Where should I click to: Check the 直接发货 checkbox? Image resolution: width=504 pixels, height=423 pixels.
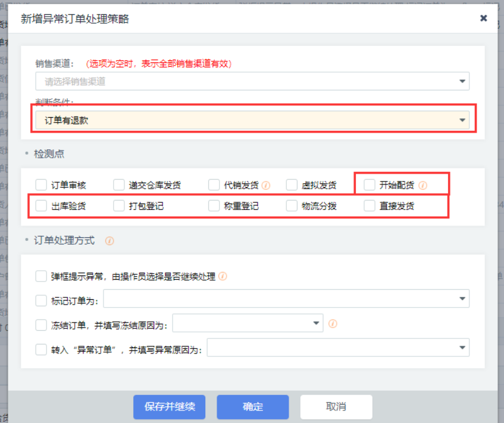click(x=370, y=206)
